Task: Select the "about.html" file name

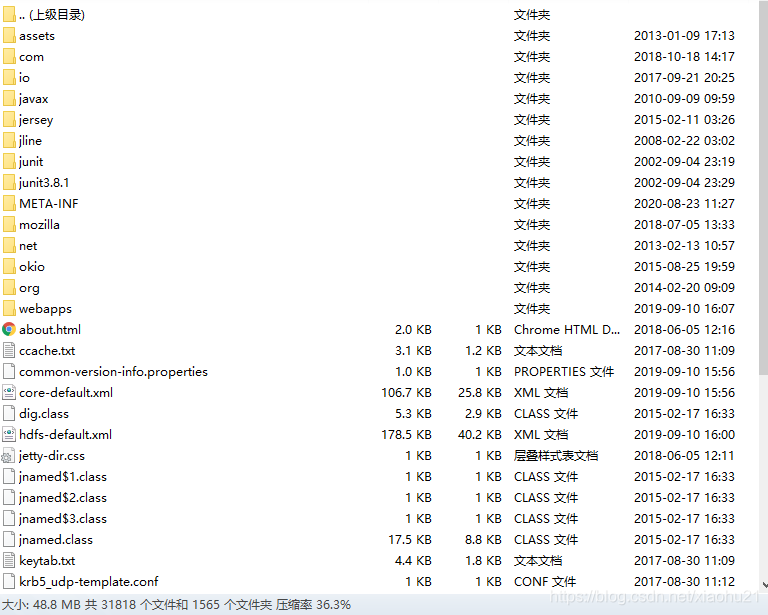Action: coord(50,330)
